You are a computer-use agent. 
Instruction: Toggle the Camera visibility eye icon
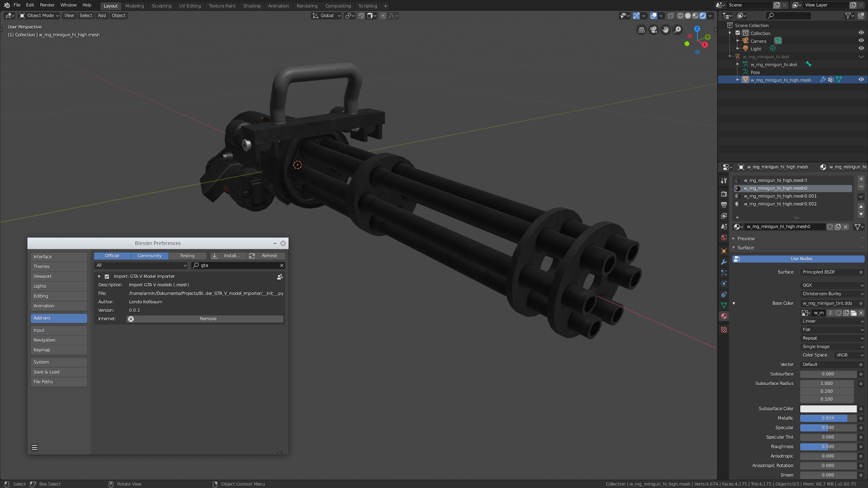(861, 41)
